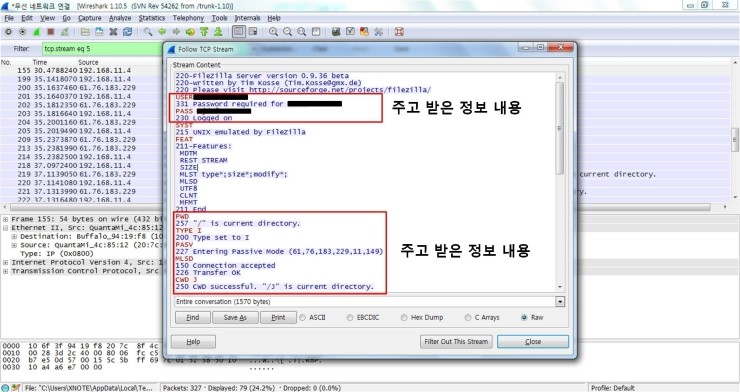Choose the C Arrays radio button
740x392 pixels.
point(468,317)
